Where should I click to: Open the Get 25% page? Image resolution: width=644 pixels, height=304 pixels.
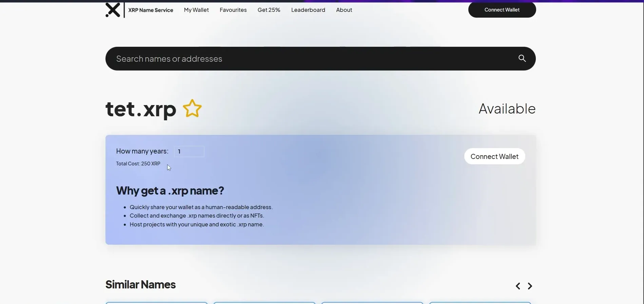pos(269,10)
